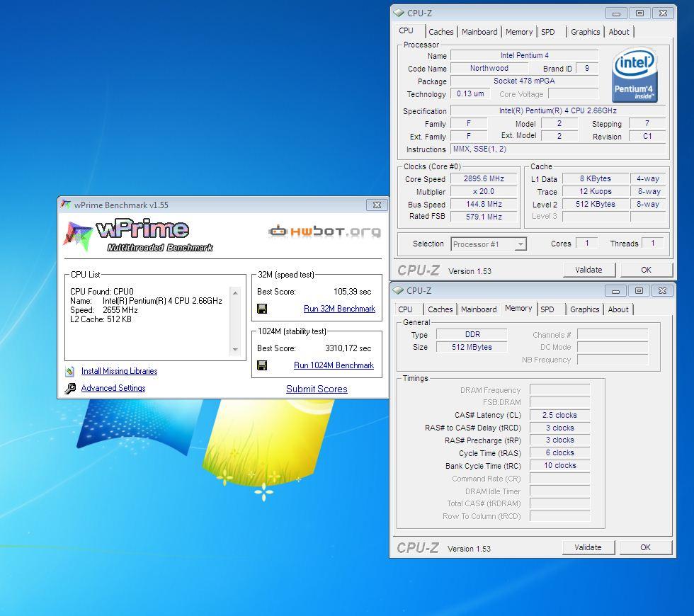The image size is (694, 616).
Task: Click the Intel Pentium 4 logo badge
Action: pyautogui.click(x=635, y=76)
